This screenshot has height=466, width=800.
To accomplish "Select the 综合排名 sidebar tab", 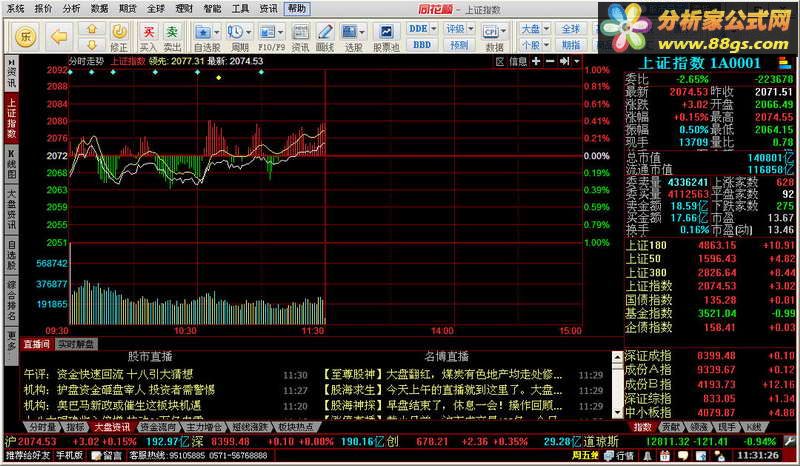I will [x=11, y=301].
